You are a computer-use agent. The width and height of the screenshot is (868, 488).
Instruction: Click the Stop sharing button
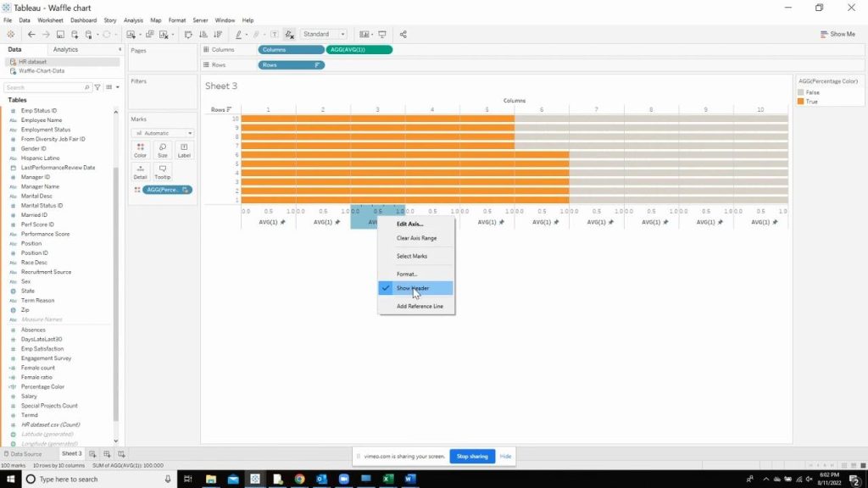[x=472, y=456]
